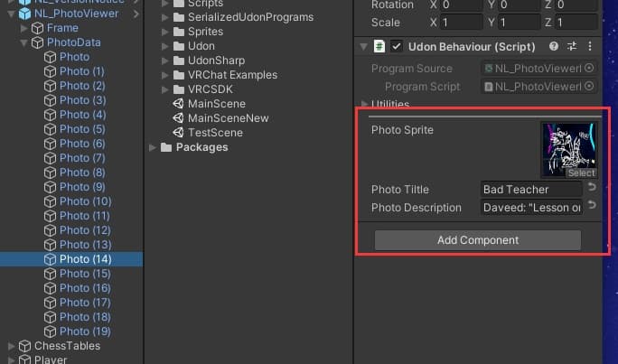
Task: Revert Photo Title using its reset arrow
Action: pos(592,188)
